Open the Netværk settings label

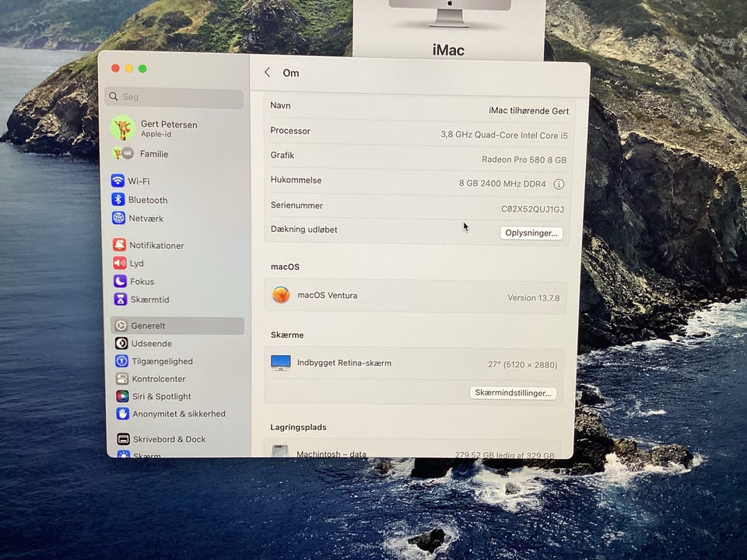point(146,219)
